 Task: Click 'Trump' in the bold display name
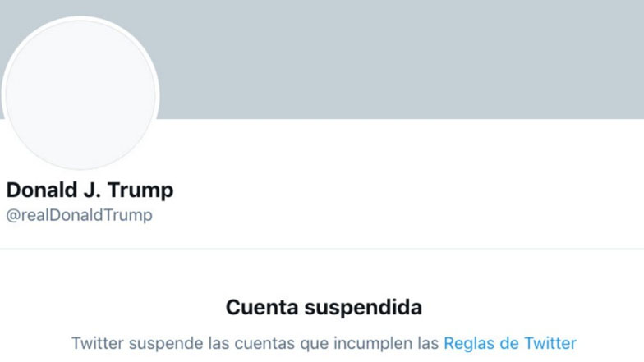[x=140, y=190]
